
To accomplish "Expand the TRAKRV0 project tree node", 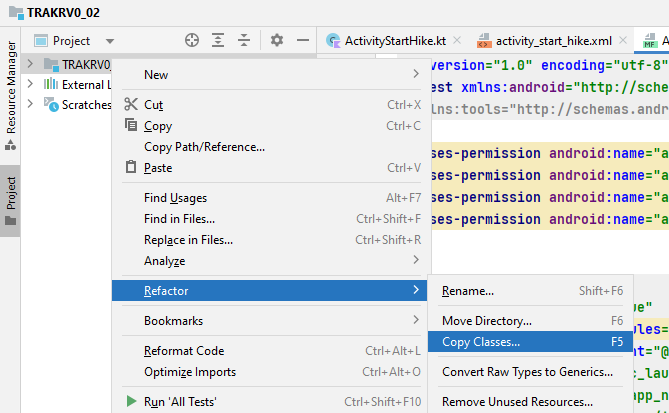I will click(x=30, y=65).
